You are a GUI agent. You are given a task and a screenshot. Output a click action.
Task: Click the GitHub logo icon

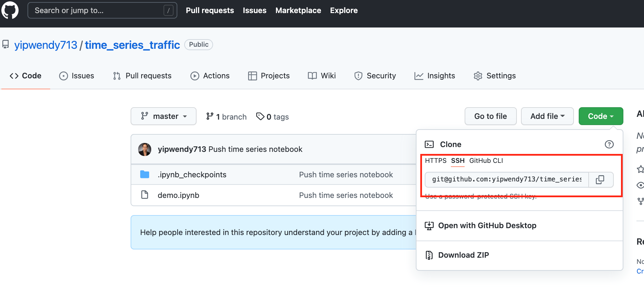tap(10, 10)
